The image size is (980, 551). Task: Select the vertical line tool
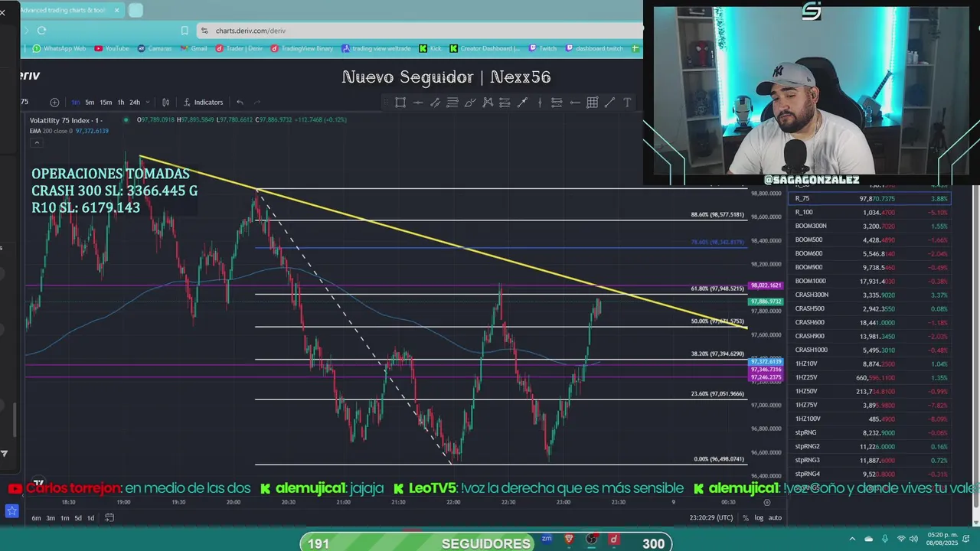coord(540,102)
